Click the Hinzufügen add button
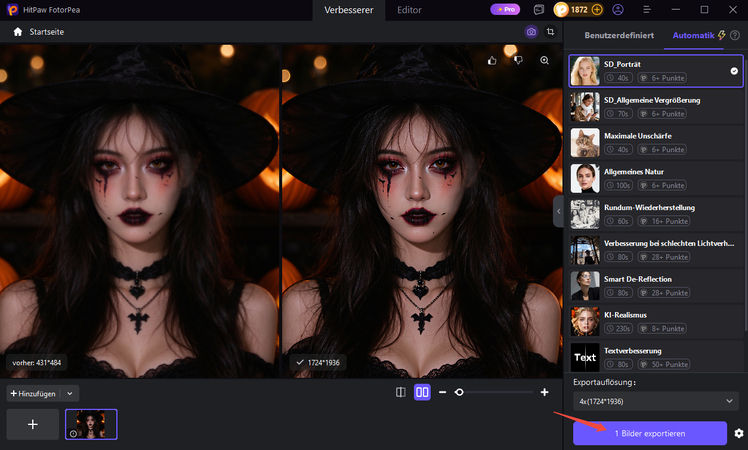 click(33, 394)
